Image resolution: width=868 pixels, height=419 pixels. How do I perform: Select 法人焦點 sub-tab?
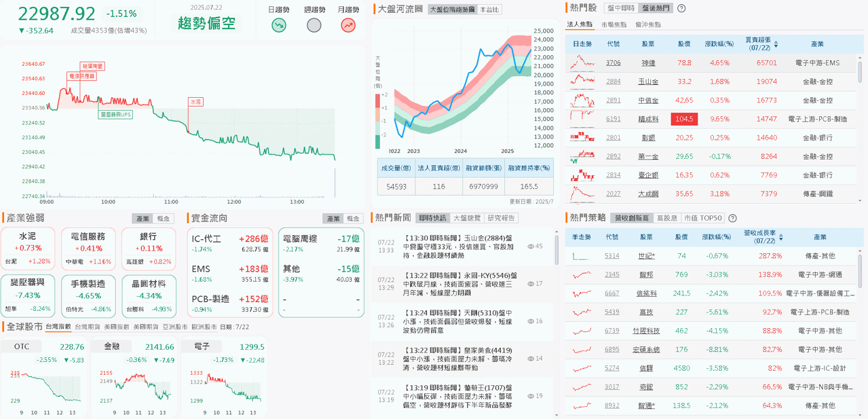(x=579, y=24)
